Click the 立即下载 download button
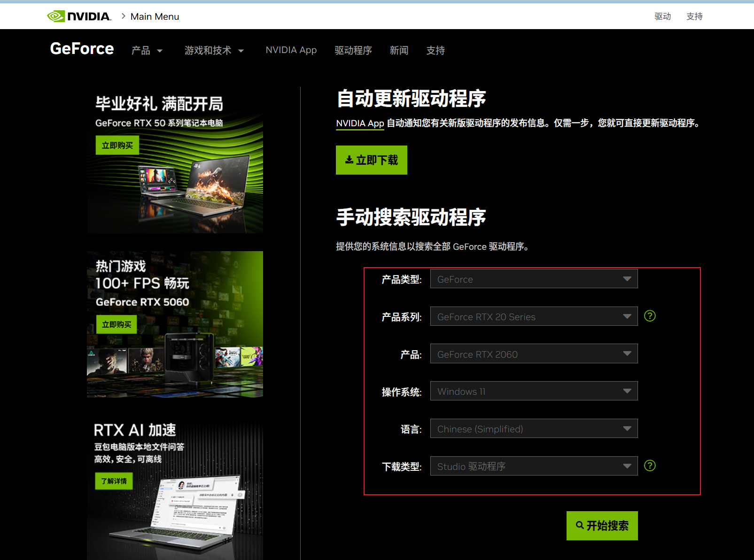 [x=372, y=160]
